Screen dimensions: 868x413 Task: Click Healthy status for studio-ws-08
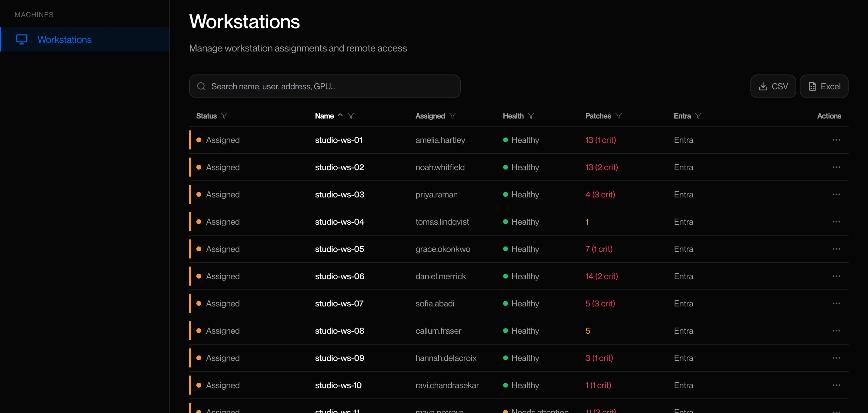[521, 331]
